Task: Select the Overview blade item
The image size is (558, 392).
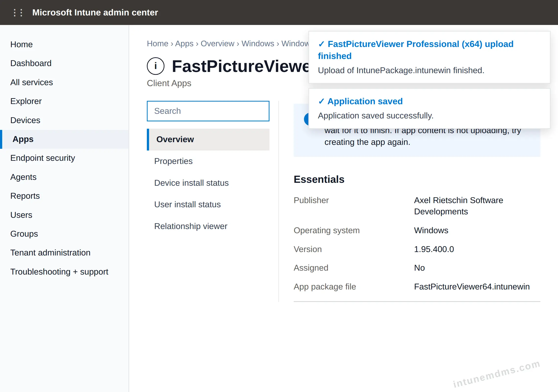Action: coord(208,139)
